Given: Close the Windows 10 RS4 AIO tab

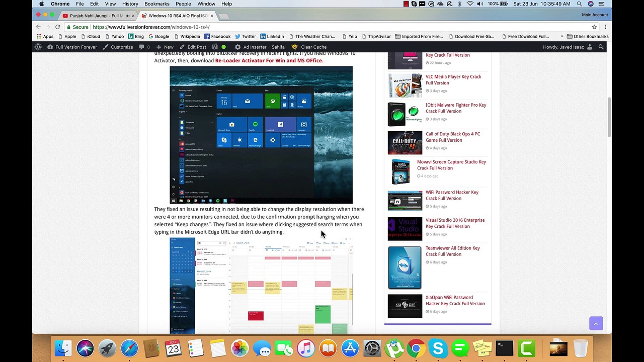Looking at the screenshot, I should pos(212,16).
